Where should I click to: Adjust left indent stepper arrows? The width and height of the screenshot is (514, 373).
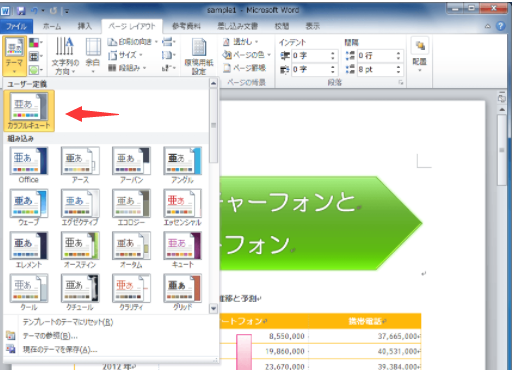333,56
